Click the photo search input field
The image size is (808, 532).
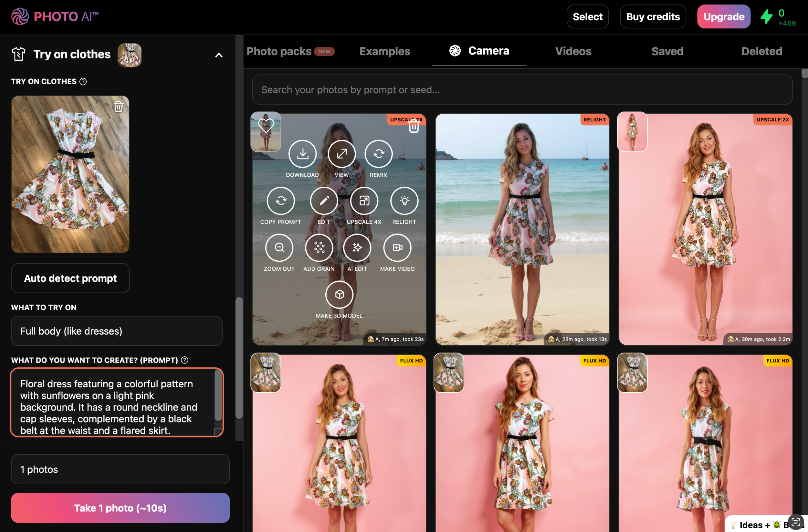coord(522,90)
